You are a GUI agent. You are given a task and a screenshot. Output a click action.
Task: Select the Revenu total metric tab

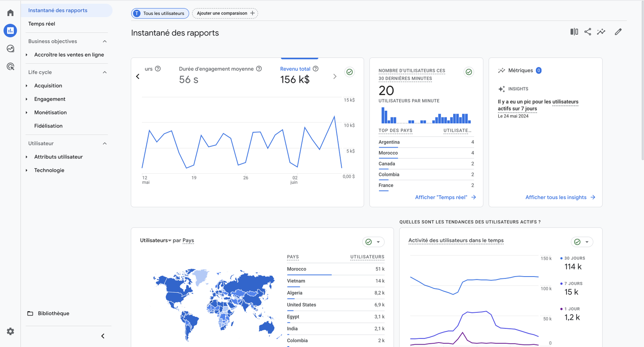point(299,75)
